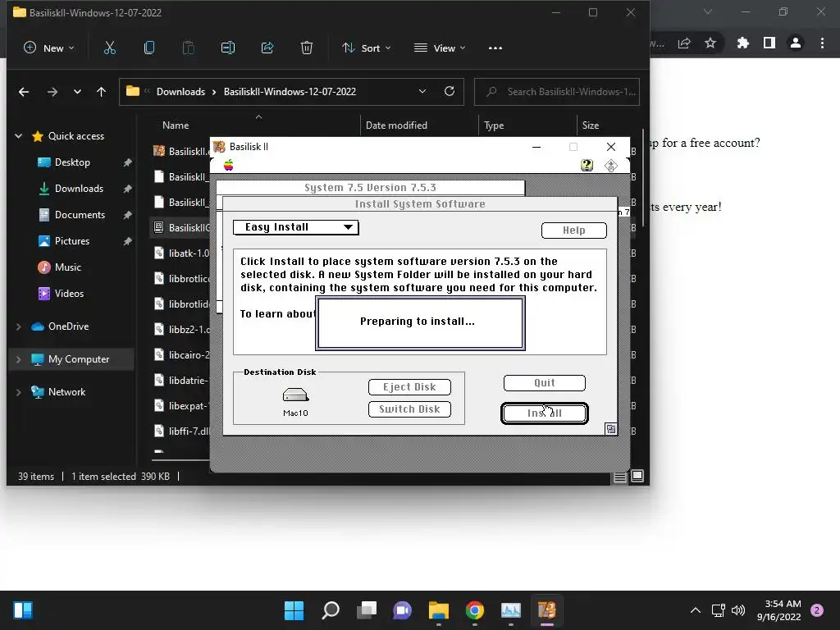
Task: Expand OneDrive tree node
Action: tap(18, 326)
